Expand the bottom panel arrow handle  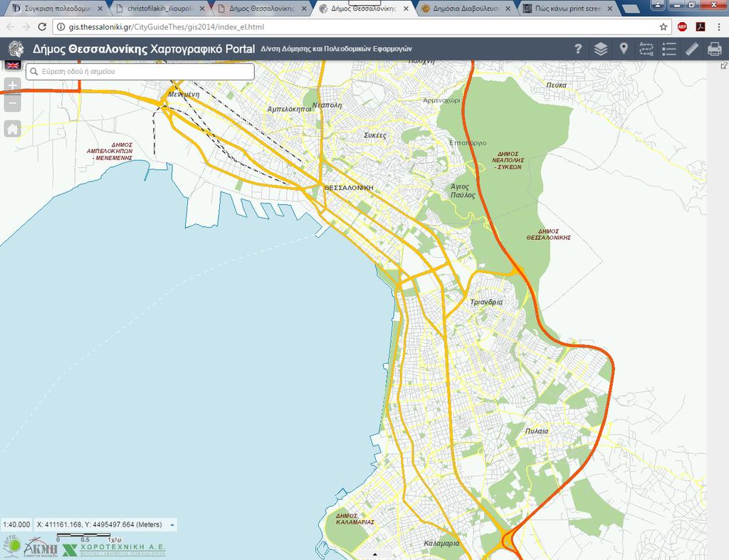[x=374, y=554]
